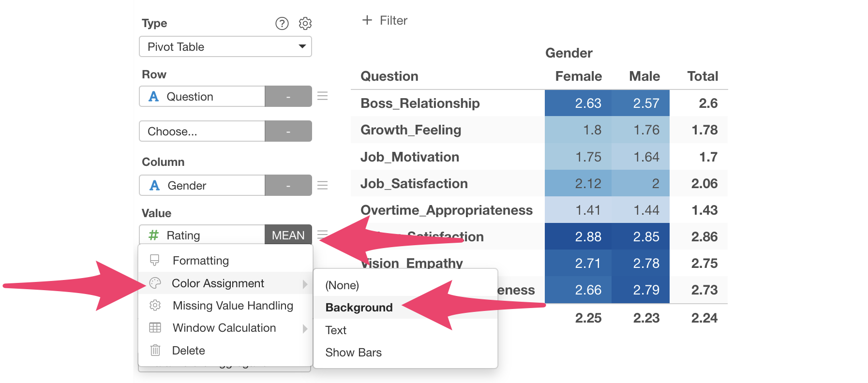Viewport: 868px width, 383px height.
Task: Choose Show Bars from the submenu
Action: (x=354, y=353)
